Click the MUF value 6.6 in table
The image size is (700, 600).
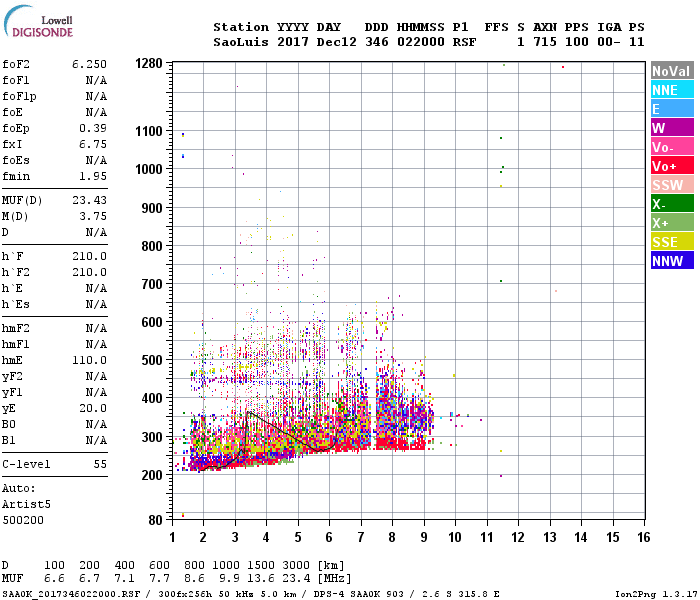pos(54,579)
